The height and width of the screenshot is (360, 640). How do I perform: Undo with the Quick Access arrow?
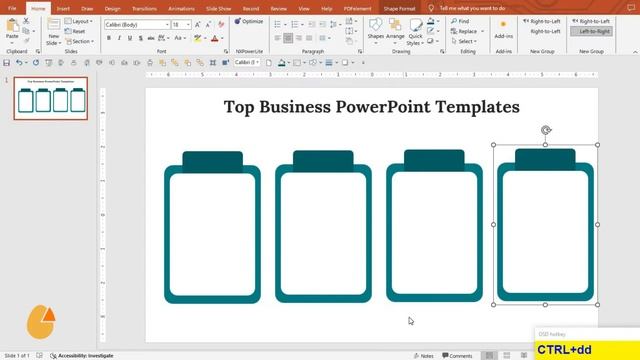pos(19,62)
